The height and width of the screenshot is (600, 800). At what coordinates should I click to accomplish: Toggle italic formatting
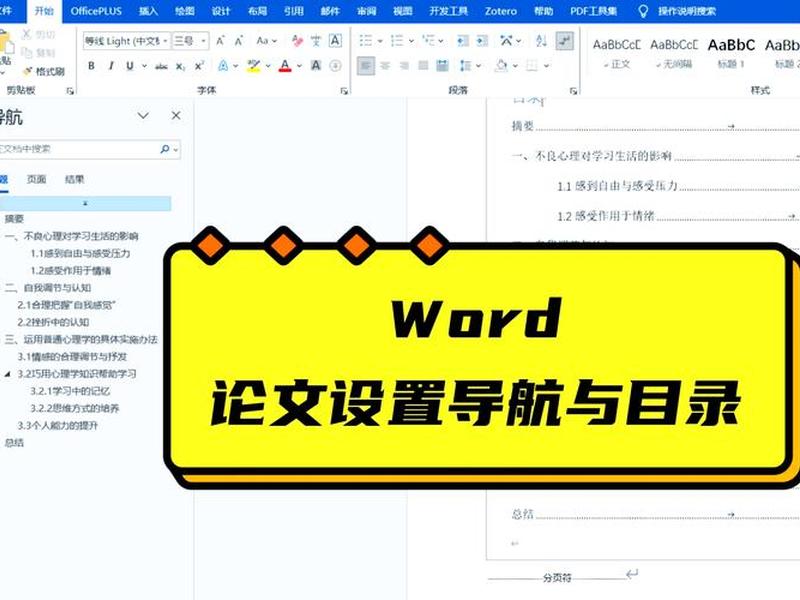[x=111, y=66]
